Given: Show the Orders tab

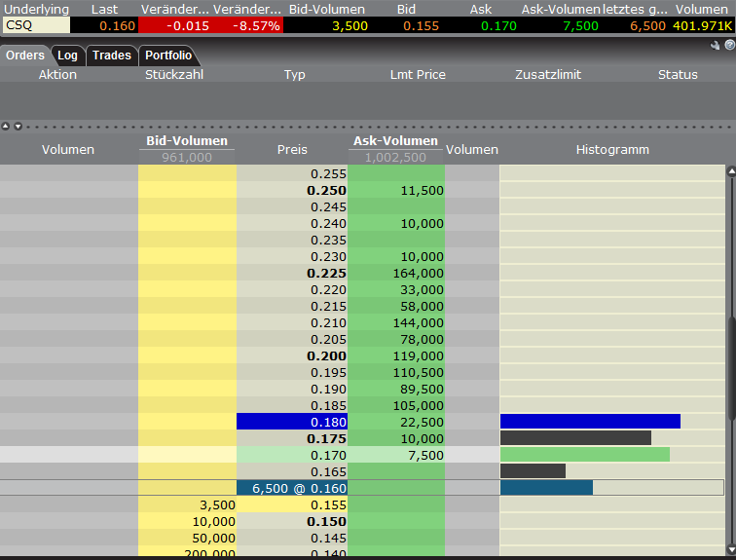Looking at the screenshot, I should click(25, 56).
